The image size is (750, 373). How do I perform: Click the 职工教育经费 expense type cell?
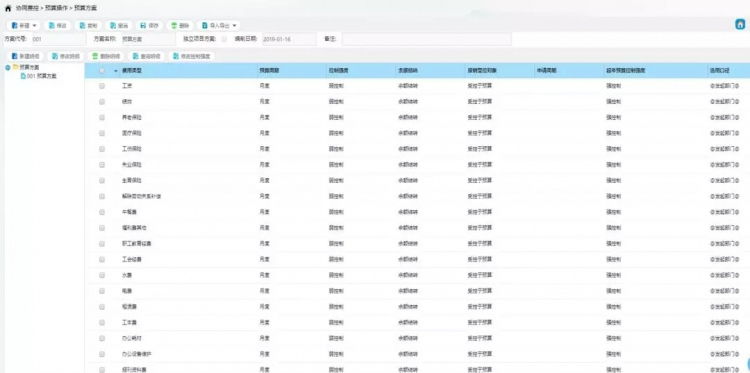click(x=137, y=244)
